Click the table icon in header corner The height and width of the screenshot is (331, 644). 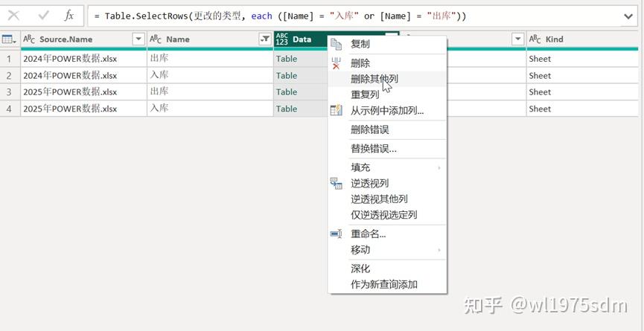(9, 39)
